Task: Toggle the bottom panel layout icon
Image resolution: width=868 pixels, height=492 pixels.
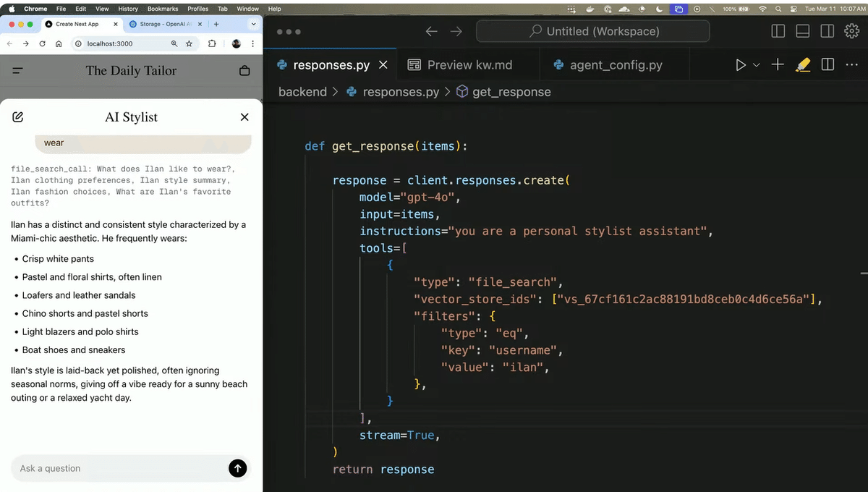Action: click(801, 31)
